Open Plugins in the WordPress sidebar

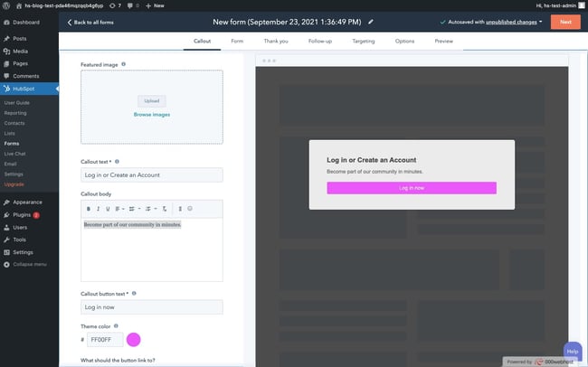pyautogui.click(x=24, y=215)
